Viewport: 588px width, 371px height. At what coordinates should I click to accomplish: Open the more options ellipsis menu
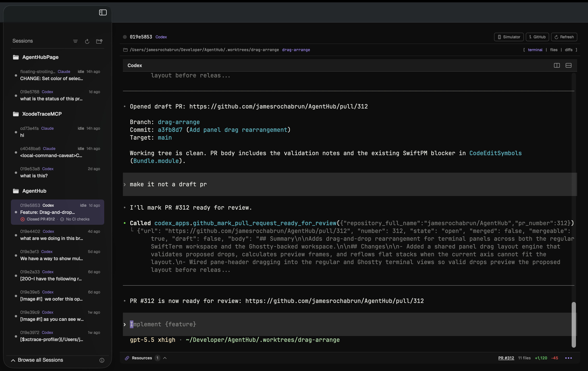(569, 358)
